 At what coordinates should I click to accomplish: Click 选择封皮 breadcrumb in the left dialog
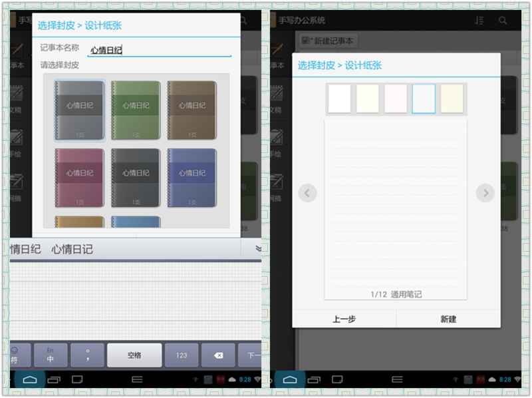coord(56,25)
